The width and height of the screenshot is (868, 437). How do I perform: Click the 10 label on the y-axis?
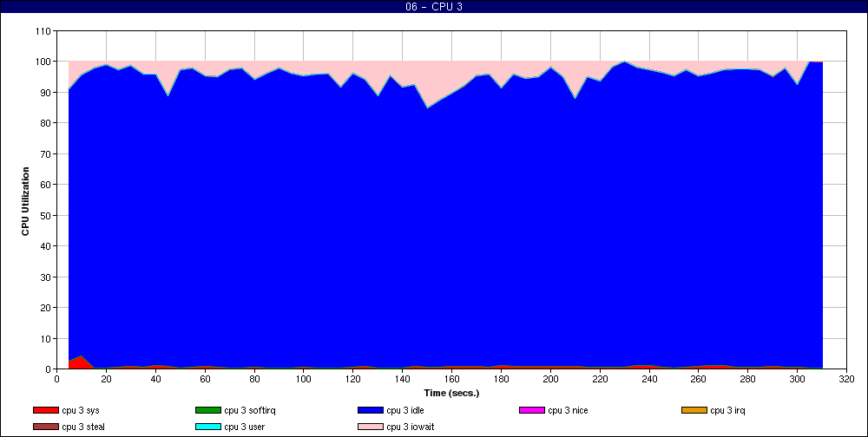pos(46,338)
